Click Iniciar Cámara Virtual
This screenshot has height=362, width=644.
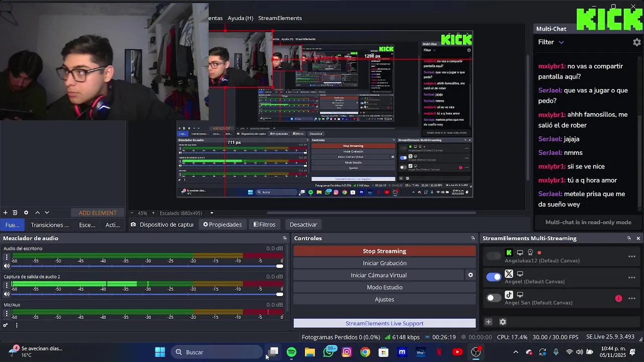point(378,275)
